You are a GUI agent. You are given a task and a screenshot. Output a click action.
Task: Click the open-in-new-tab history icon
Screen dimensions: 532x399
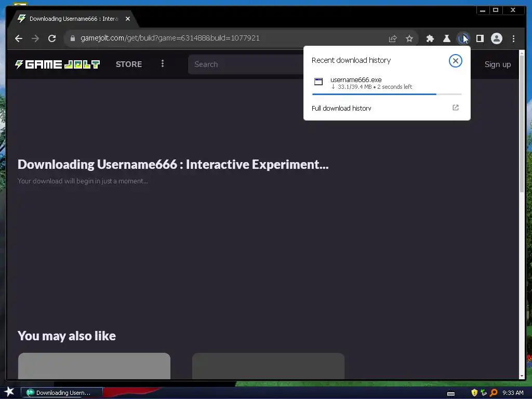pos(455,108)
